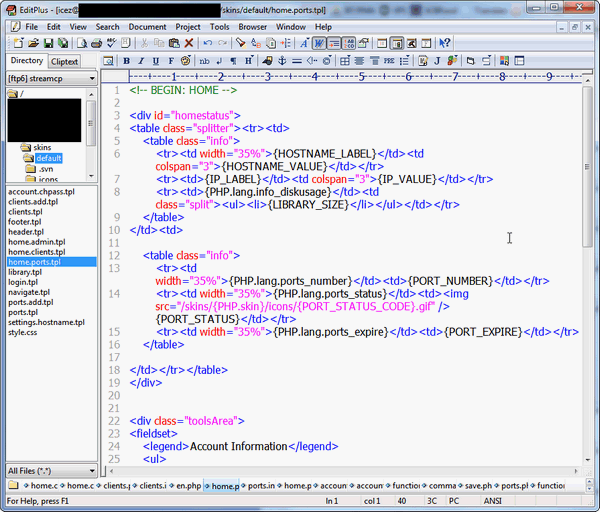
Task: Open the [ftp6] streamcp dropdown
Action: tap(90, 77)
